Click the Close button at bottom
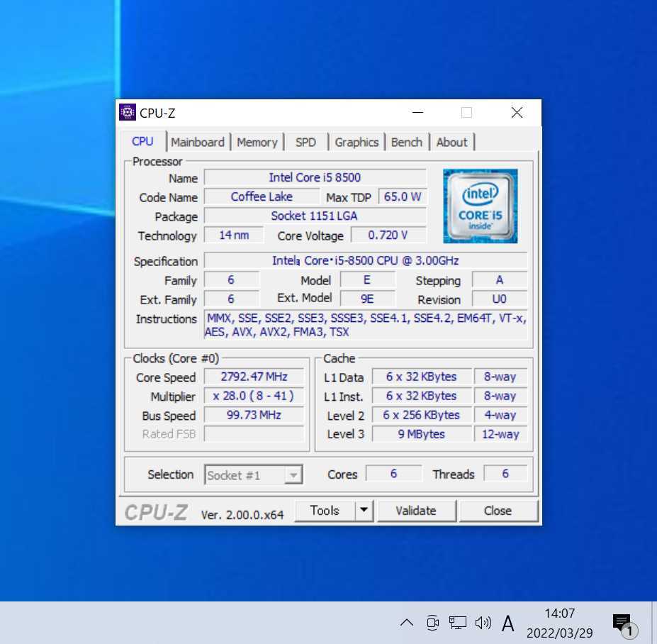This screenshot has height=644, width=657. pos(498,510)
